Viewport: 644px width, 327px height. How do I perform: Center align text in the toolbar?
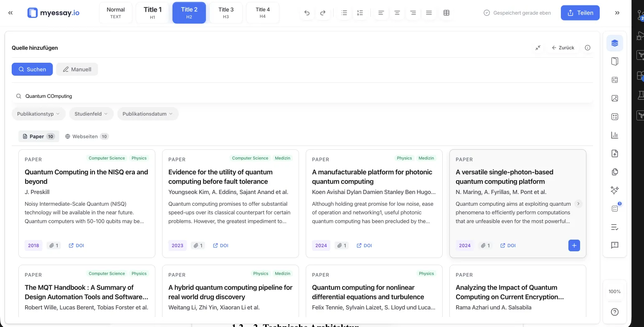coord(397,13)
